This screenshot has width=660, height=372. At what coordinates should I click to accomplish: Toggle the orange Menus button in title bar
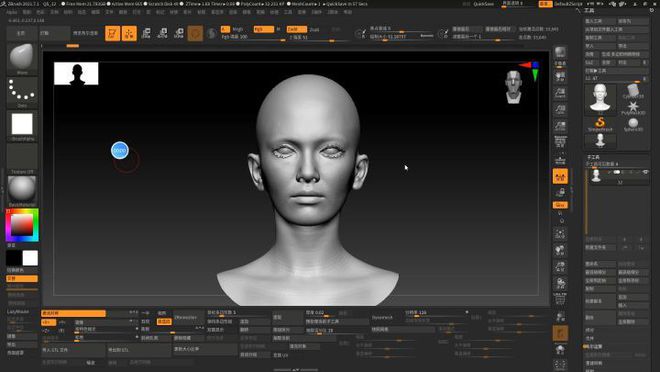coord(545,4)
